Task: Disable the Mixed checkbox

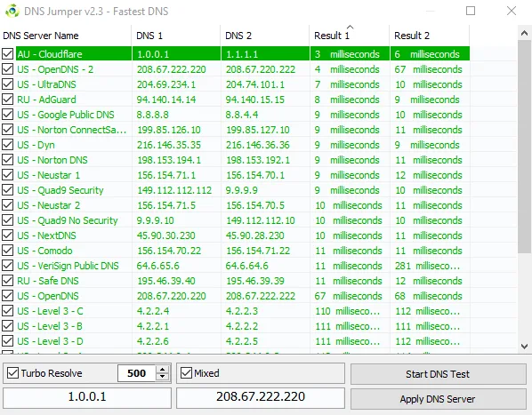Action: coord(186,373)
